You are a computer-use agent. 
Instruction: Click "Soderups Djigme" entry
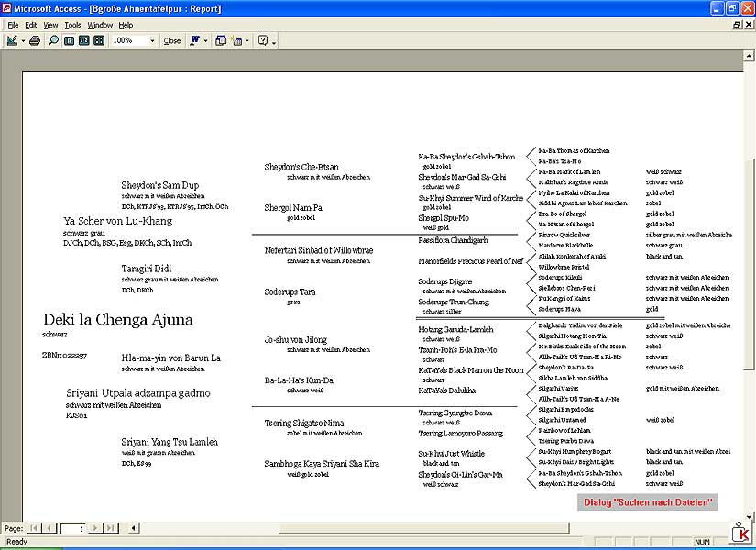tap(445, 281)
